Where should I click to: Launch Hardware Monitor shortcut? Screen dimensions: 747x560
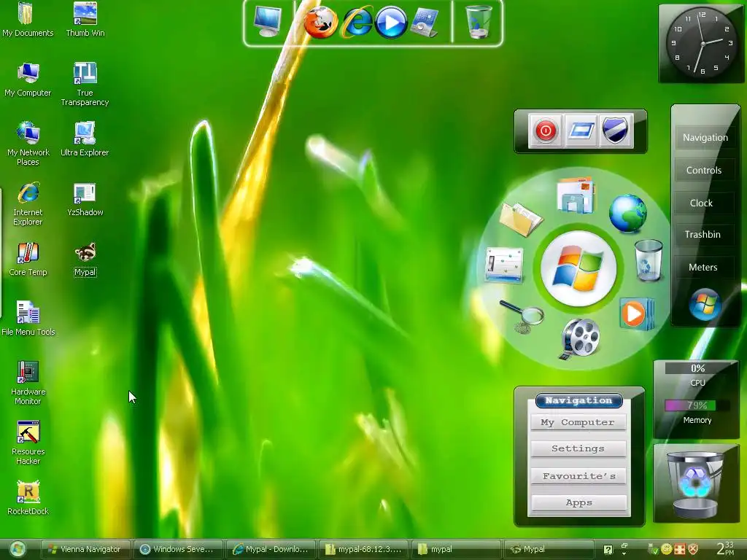28,383
